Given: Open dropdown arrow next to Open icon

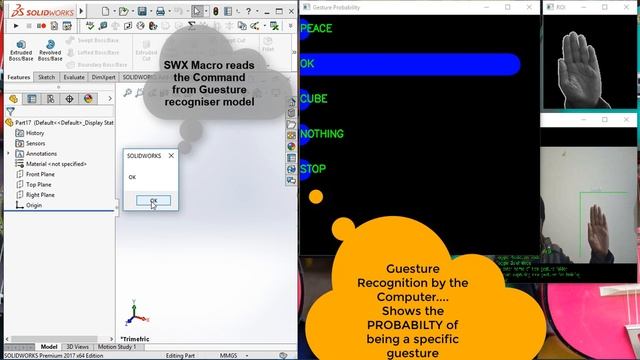Looking at the screenshot, I should pos(132,11).
